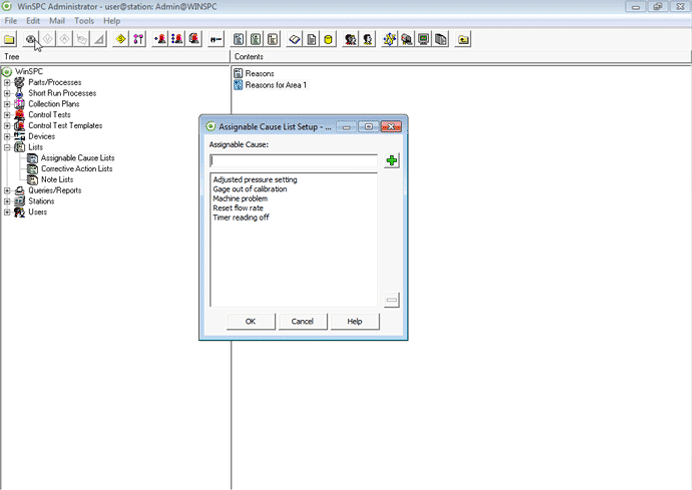Open the Tools menu
Screen dimensions: 692x490
pos(84,21)
